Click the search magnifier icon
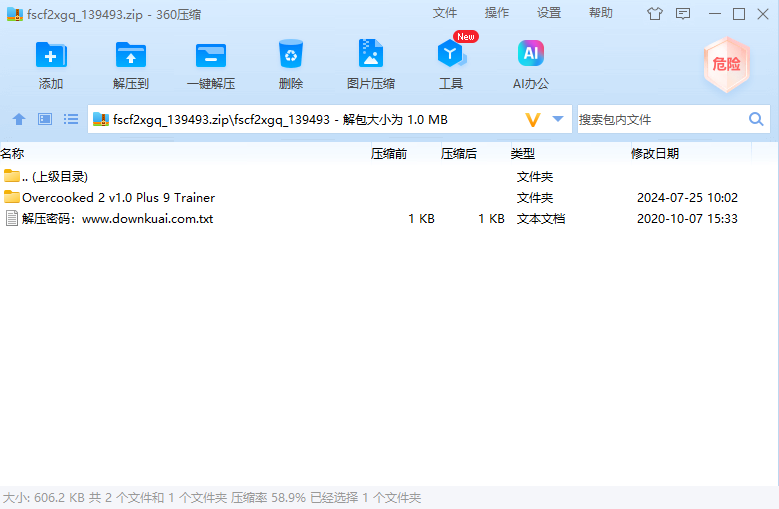The width and height of the screenshot is (779, 509). 756,119
